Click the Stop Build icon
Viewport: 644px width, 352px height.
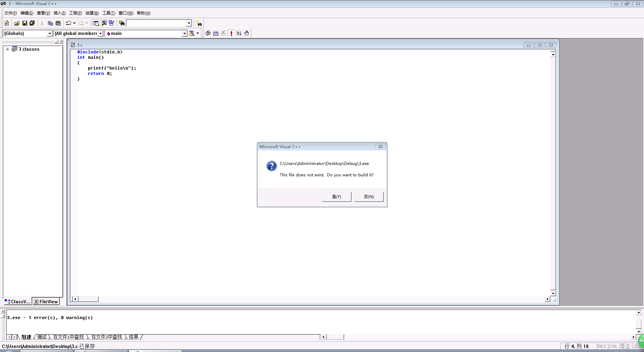(223, 33)
